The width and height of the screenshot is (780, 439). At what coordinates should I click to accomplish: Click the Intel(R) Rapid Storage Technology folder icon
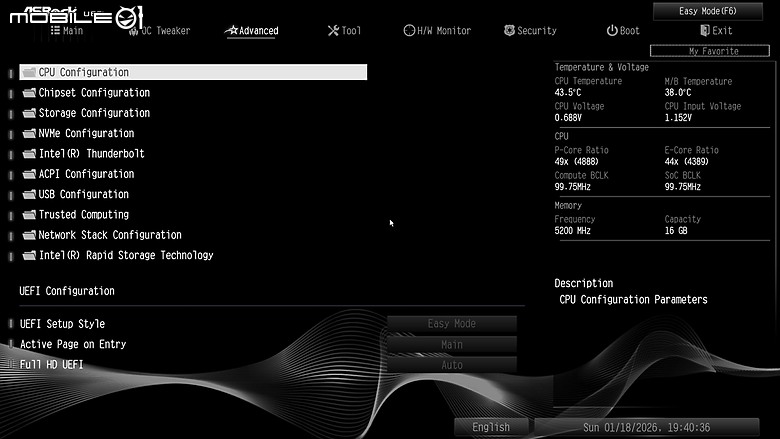click(x=29, y=255)
